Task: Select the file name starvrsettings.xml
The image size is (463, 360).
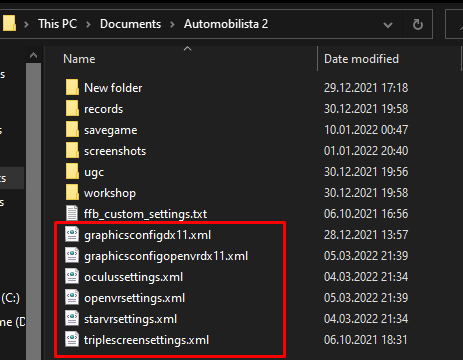Action: point(130,319)
